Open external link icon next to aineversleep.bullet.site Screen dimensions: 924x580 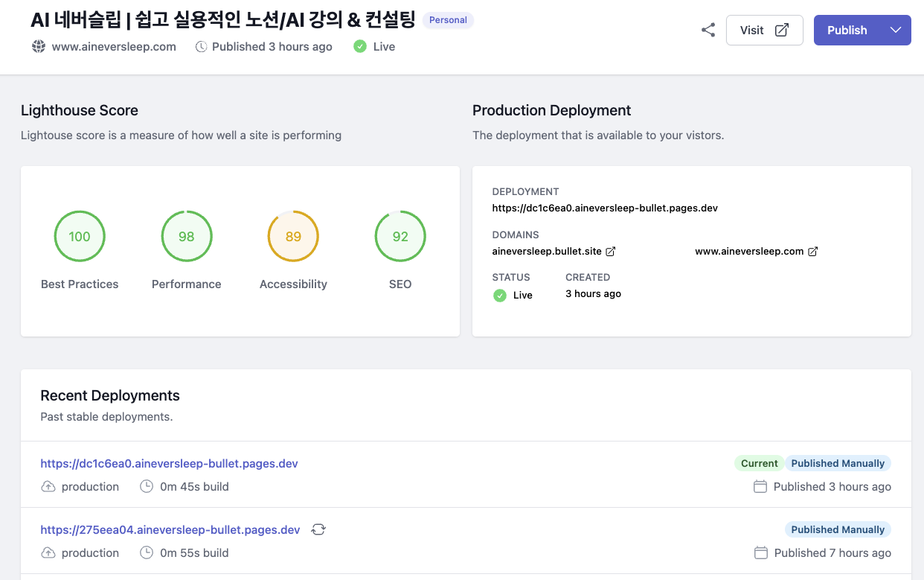point(611,252)
